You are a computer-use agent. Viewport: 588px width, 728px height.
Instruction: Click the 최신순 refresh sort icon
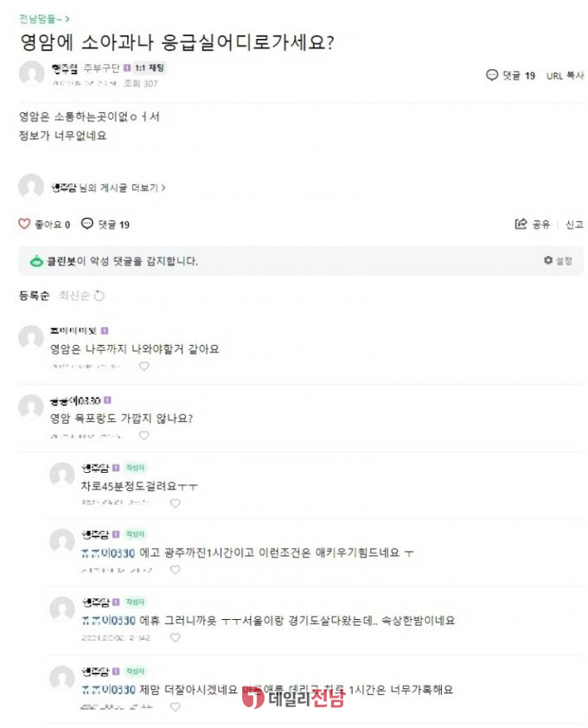pos(99,296)
